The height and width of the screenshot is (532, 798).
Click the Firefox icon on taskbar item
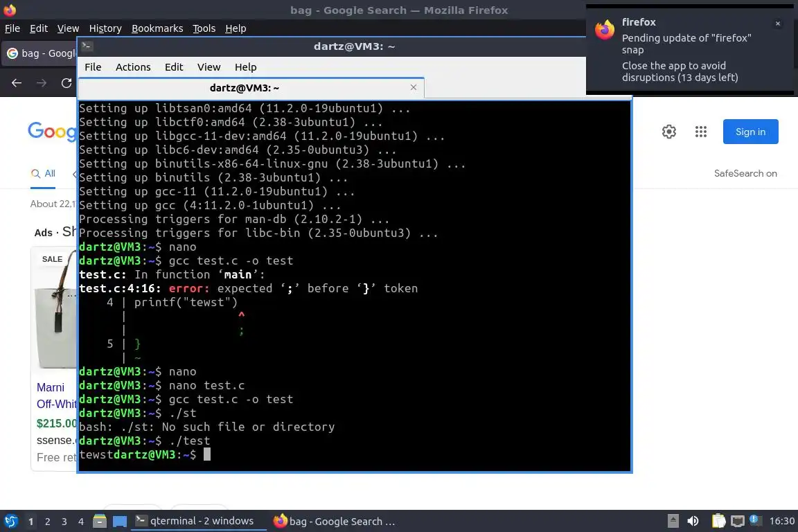[x=280, y=521]
